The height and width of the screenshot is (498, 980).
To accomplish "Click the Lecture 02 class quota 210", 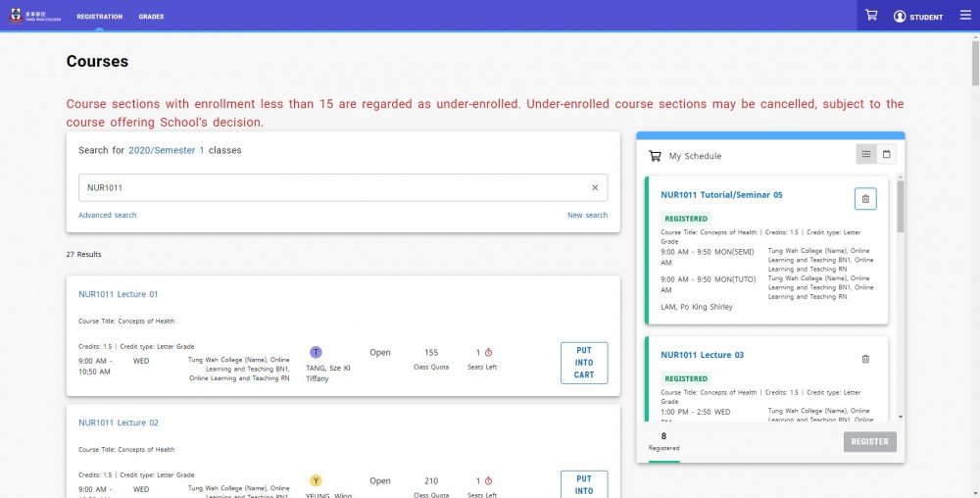I will coord(431,481).
